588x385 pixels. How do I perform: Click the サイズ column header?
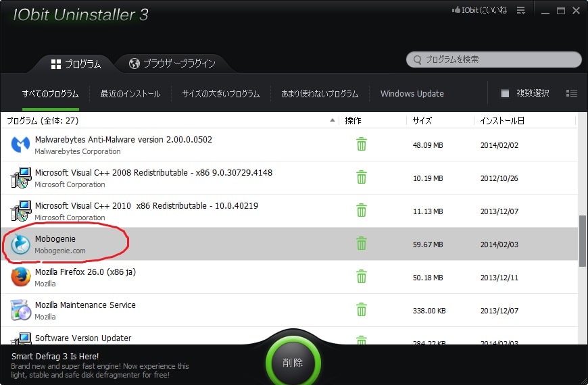tap(422, 121)
